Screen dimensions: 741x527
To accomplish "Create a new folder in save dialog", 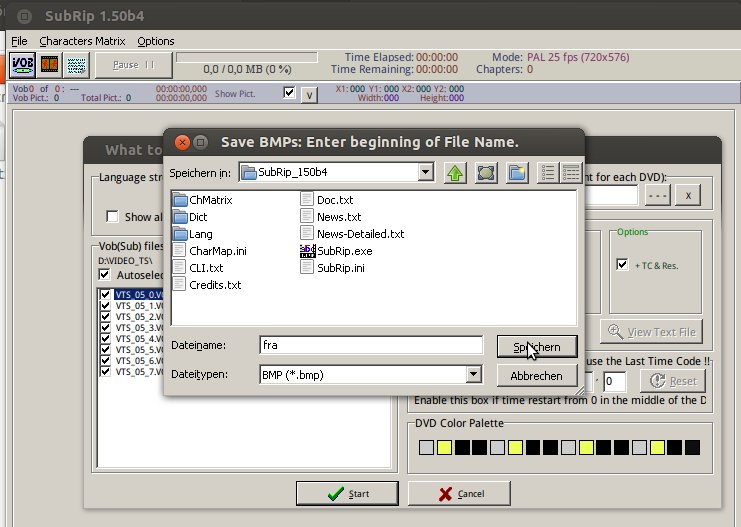I will click(517, 173).
